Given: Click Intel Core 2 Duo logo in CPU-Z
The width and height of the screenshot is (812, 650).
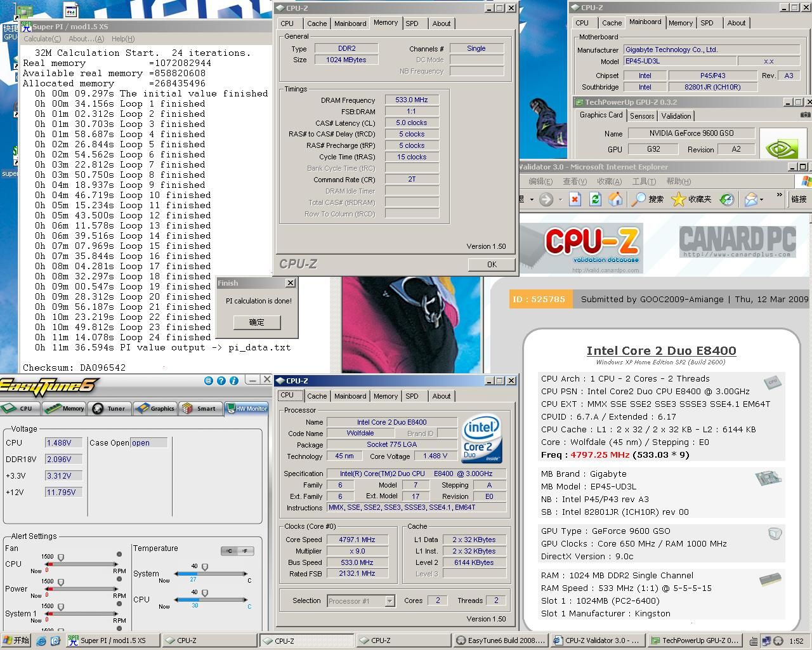Looking at the screenshot, I should [x=481, y=439].
